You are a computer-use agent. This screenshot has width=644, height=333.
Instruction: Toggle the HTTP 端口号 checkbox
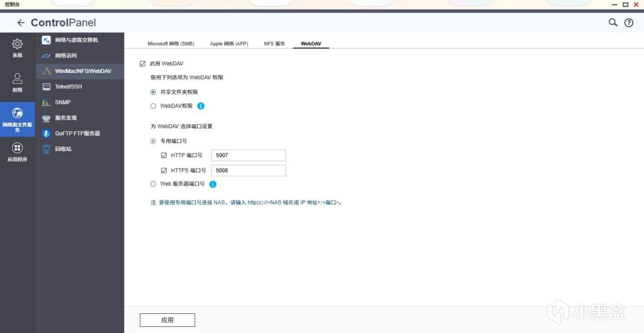click(x=164, y=155)
